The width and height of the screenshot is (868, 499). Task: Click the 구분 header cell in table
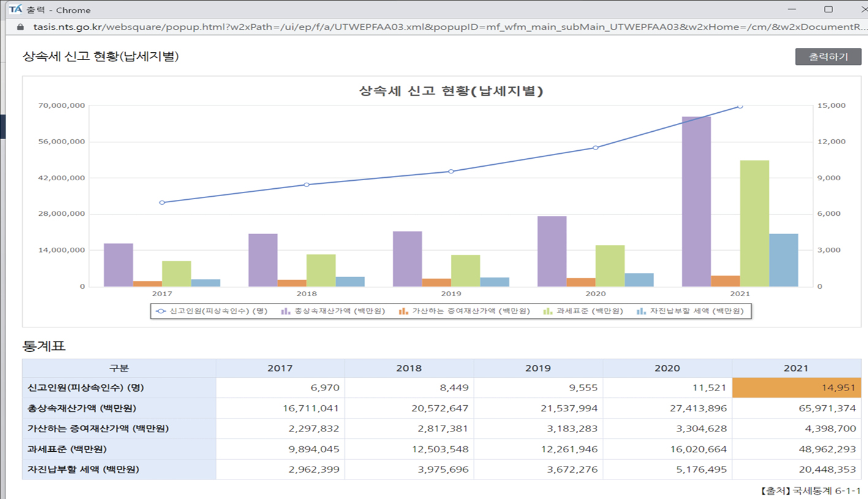(119, 368)
